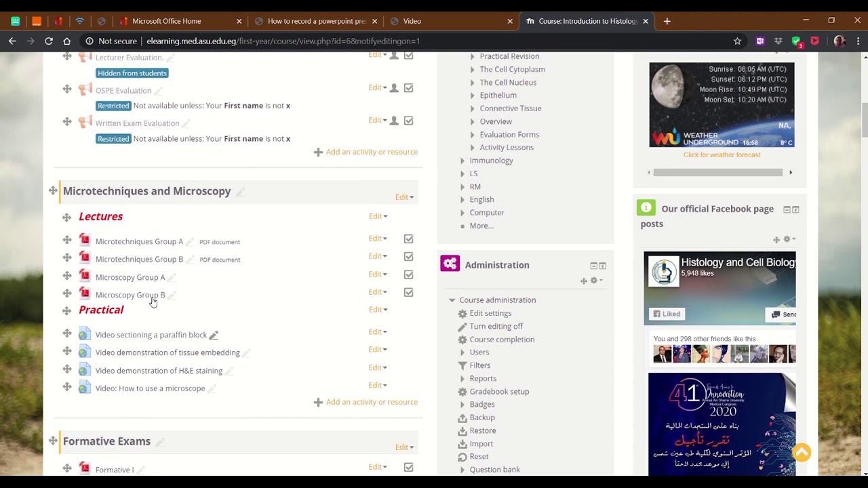Open the Edit dropdown for Microtechniques and Microscopy section
Image resolution: width=868 pixels, height=488 pixels.
click(404, 197)
